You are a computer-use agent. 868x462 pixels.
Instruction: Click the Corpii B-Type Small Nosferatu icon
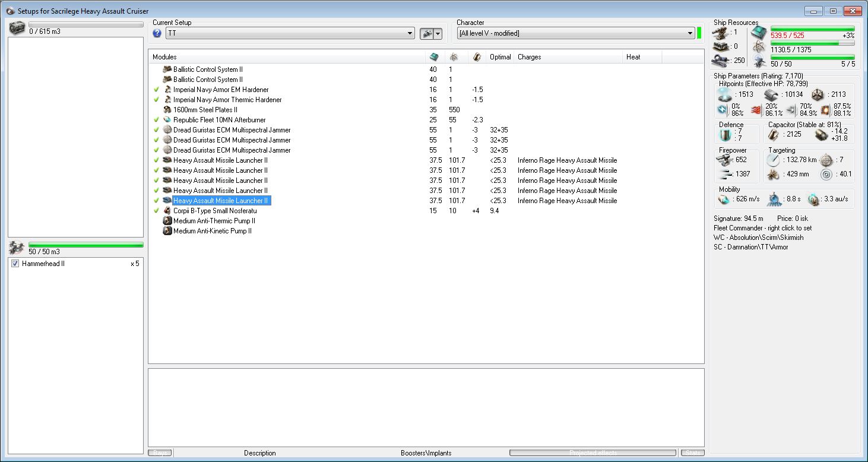167,211
